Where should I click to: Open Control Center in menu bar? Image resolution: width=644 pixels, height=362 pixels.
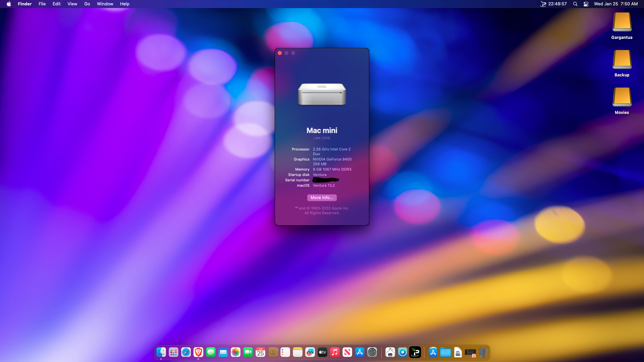click(x=586, y=4)
